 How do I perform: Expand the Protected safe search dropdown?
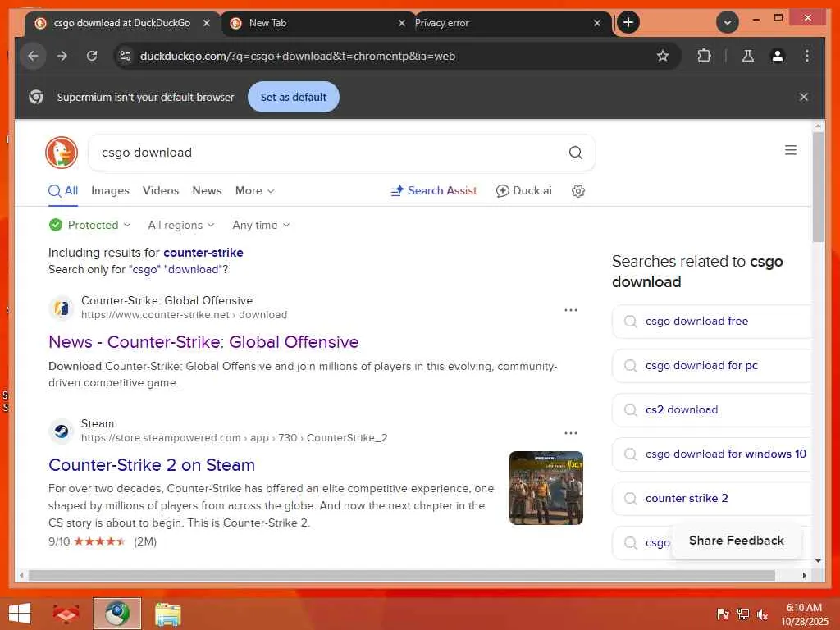89,225
